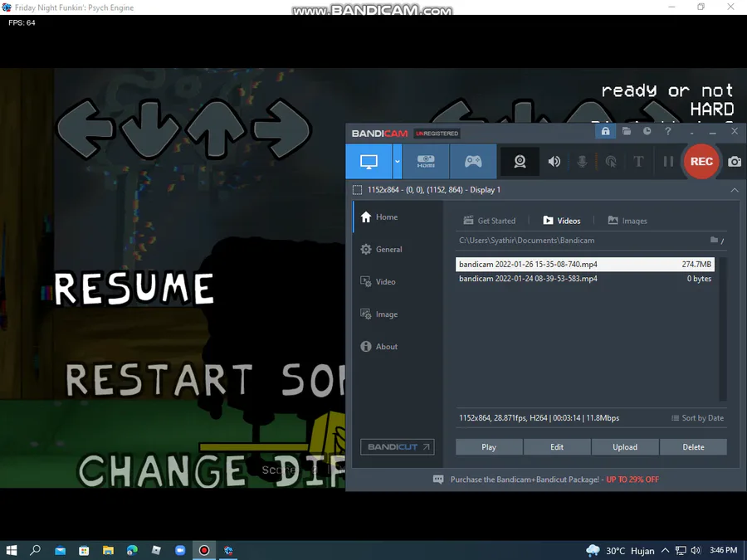
Task: Switch to Get Started tab
Action: pos(489,221)
